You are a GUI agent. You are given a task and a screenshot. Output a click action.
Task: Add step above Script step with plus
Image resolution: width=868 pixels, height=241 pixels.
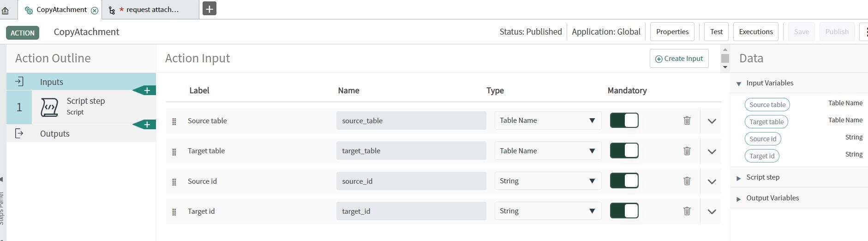[x=145, y=90]
